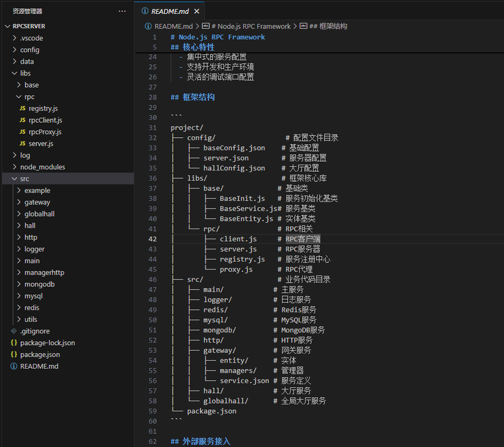Image resolution: width=504 pixels, height=447 pixels.
Task: Expand the hall folder
Action: click(x=19, y=225)
